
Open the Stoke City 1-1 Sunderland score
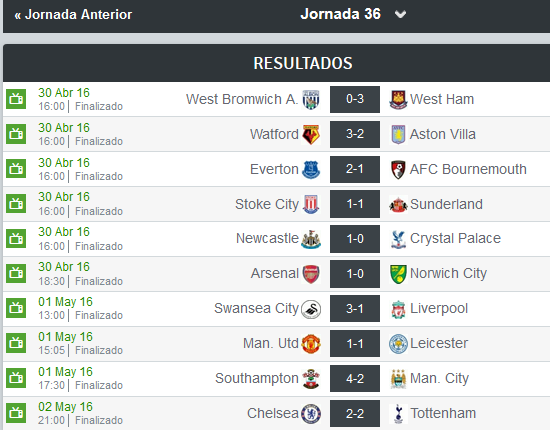[x=355, y=204]
